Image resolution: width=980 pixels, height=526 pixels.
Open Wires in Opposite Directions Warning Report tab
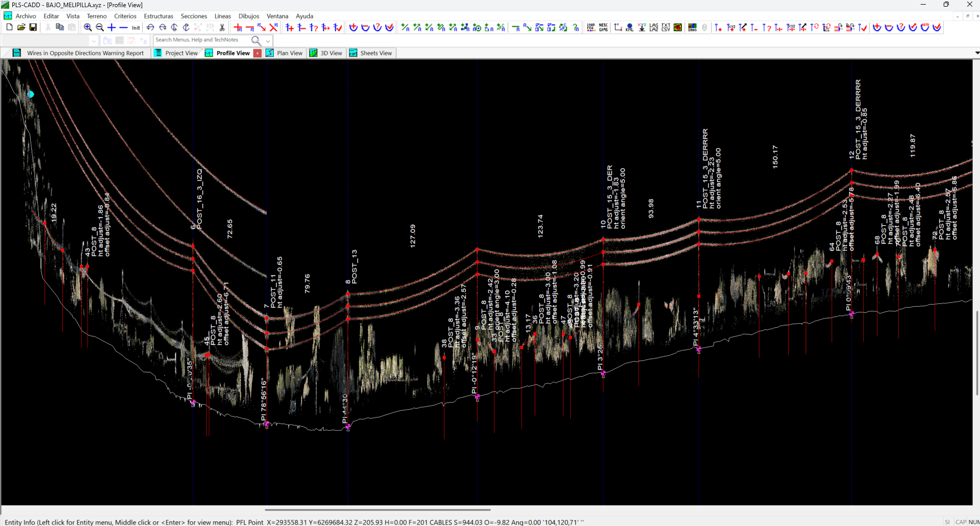[x=80, y=53]
